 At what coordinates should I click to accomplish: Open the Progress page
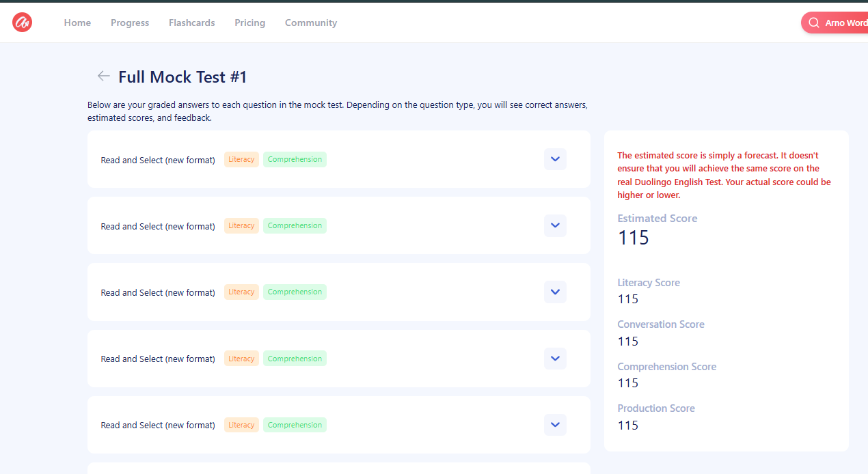click(130, 23)
